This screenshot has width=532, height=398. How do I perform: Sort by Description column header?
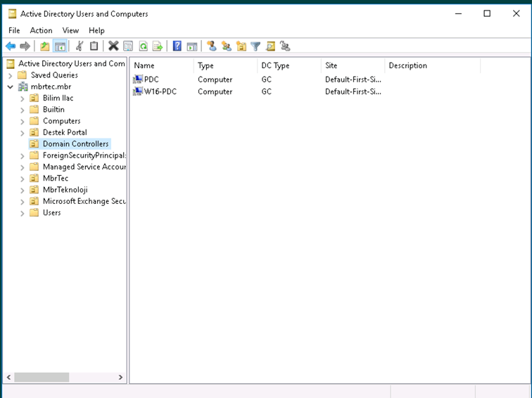pos(433,65)
